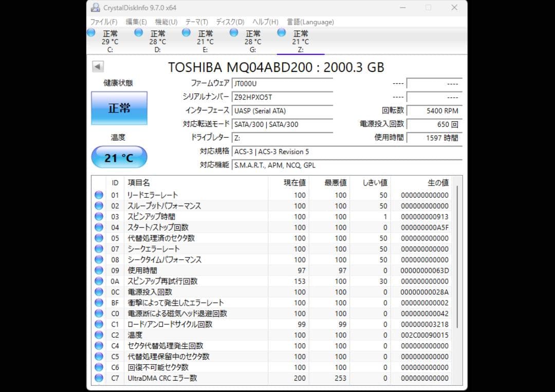Click transfer mode field SATA/300 | SATA/300
Screen dimensions: 555x392
pos(283,124)
